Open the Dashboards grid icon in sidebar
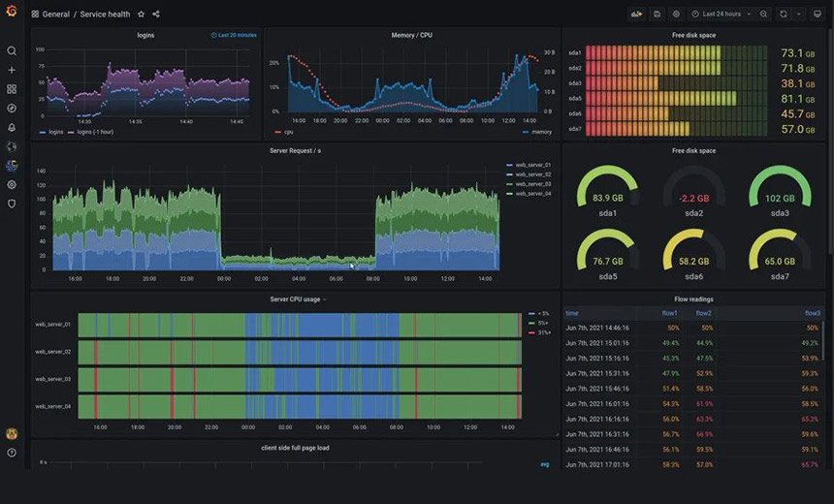 coord(12,89)
